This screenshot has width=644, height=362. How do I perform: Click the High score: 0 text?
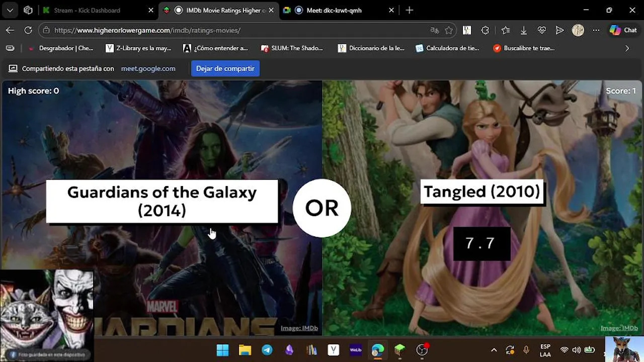(33, 91)
